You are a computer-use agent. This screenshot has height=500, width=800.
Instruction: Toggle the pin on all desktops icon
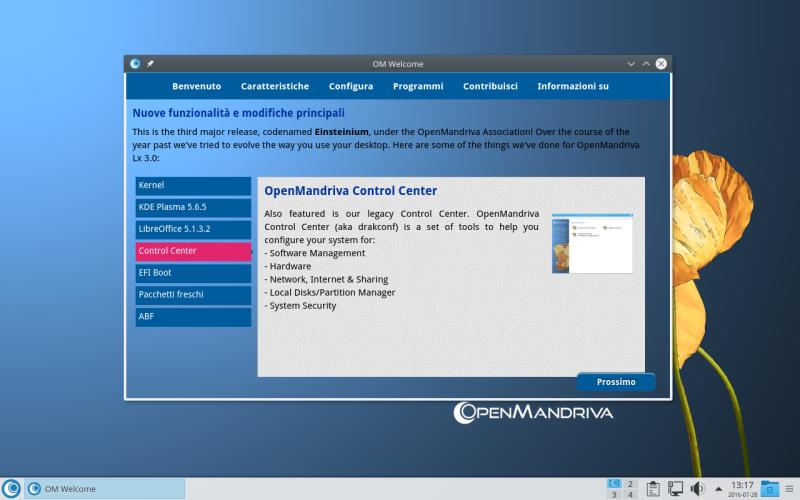click(x=150, y=63)
